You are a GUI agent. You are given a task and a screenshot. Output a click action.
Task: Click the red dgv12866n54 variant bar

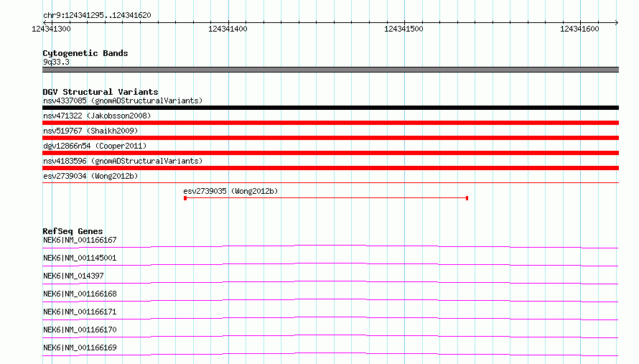330,153
